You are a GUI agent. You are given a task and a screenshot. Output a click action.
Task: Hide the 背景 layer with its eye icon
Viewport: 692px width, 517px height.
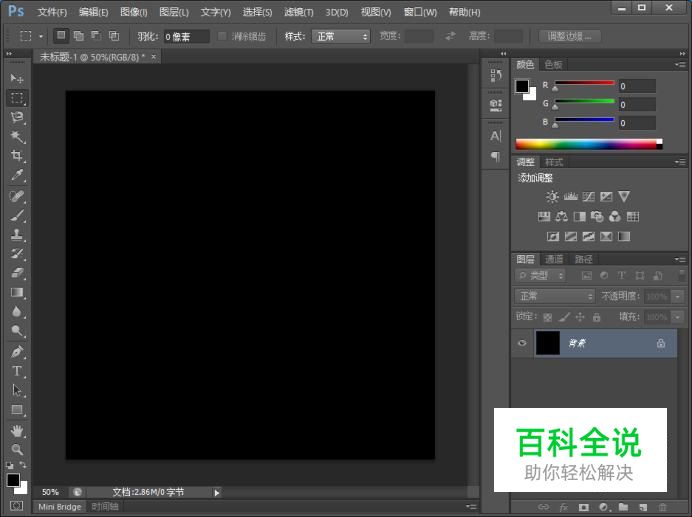522,343
